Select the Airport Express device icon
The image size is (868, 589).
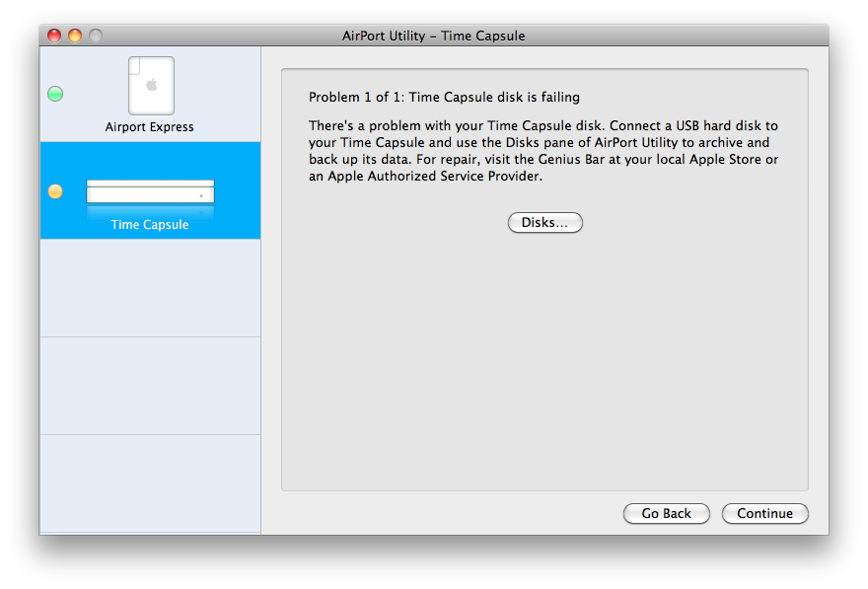click(151, 85)
